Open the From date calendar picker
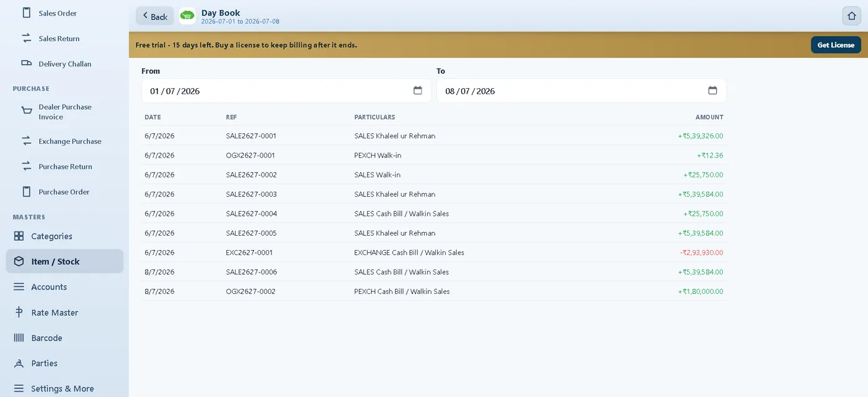This screenshot has width=868, height=397. (418, 91)
